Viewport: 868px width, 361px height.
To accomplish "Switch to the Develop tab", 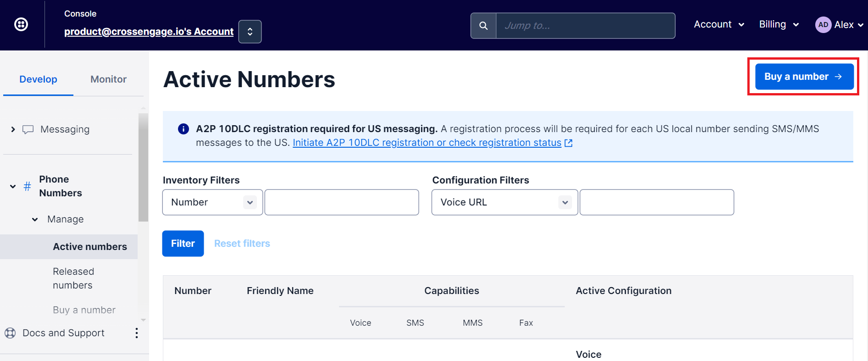I will pos(38,79).
